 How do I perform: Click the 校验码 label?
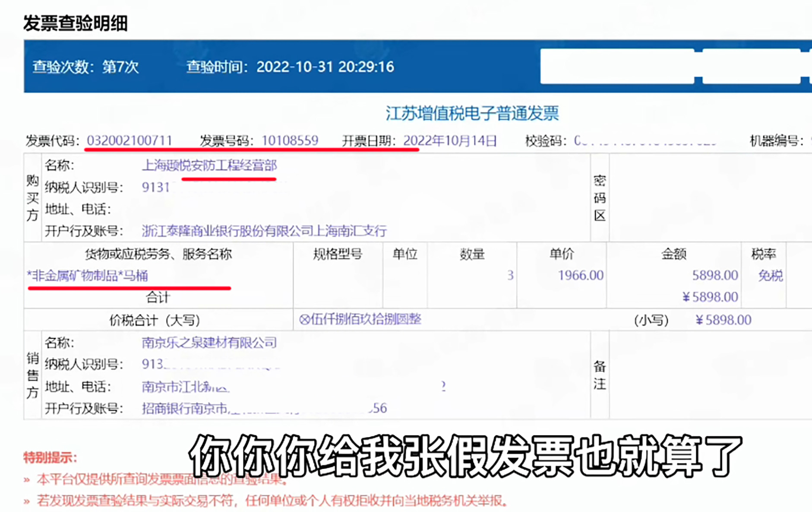546,141
